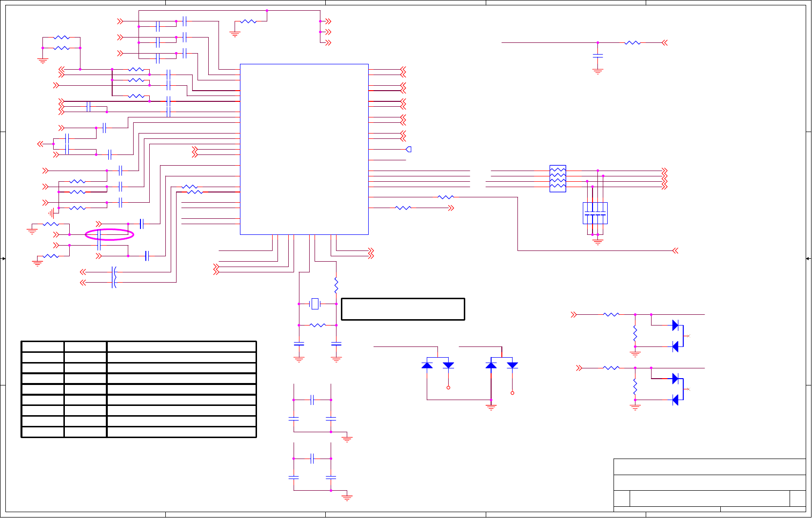Pick the four-capacitor array box above the ground symbol
Viewport: 812px width, 518px height.
tap(595, 213)
